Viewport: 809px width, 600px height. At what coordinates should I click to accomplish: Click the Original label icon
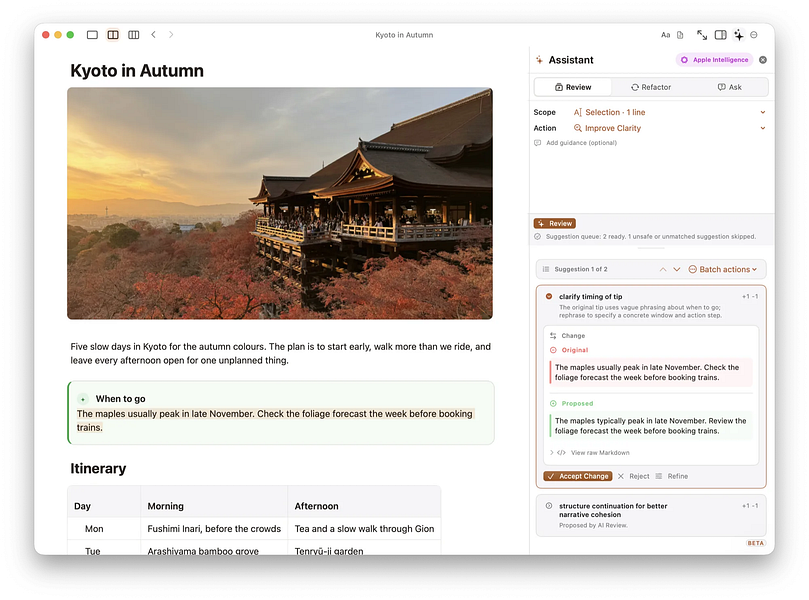tap(553, 350)
